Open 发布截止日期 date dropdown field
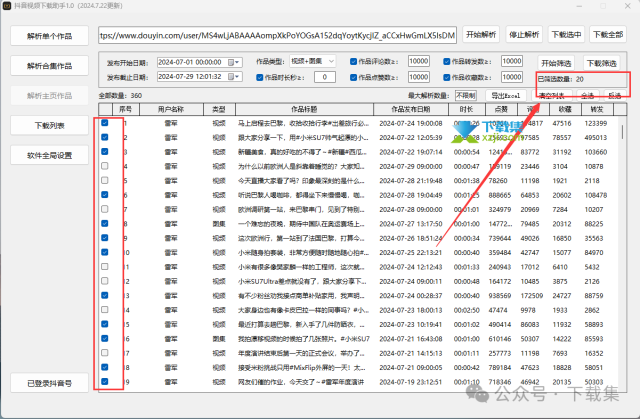The height and width of the screenshot is (419, 640). pos(200,77)
